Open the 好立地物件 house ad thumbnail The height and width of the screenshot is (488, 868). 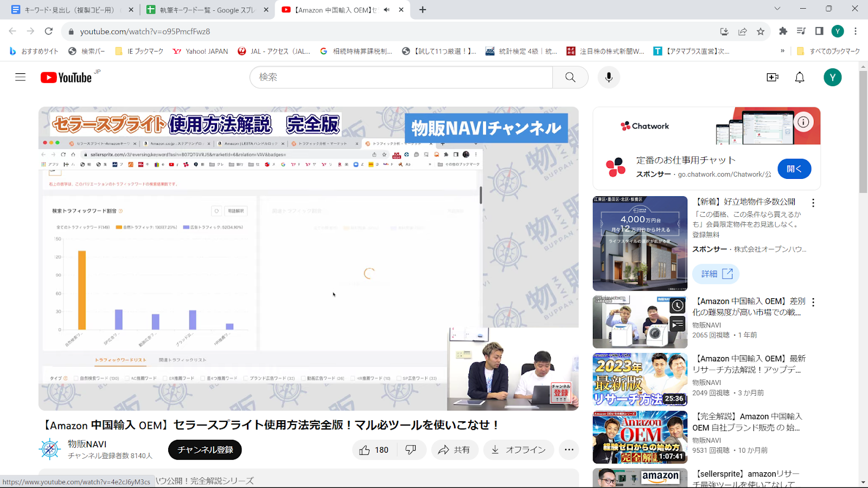pos(640,243)
